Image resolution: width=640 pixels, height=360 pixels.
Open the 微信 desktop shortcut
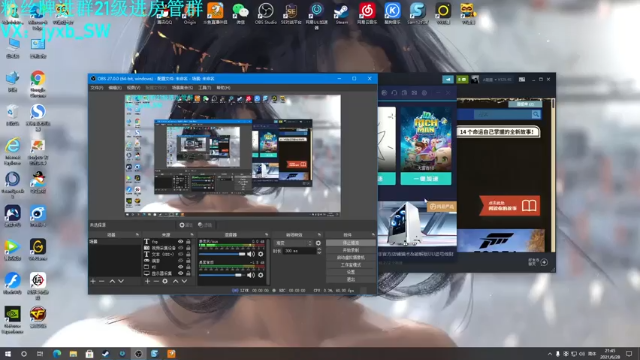pyautogui.click(x=240, y=13)
